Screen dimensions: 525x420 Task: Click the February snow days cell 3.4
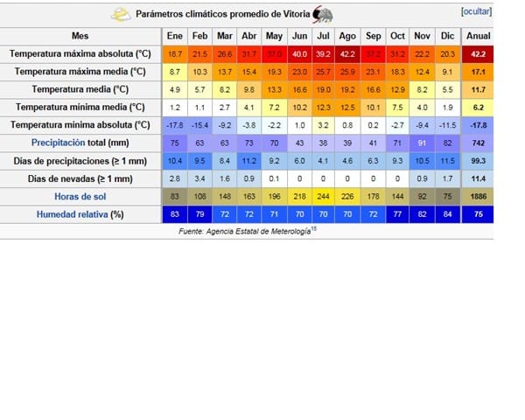tap(199, 178)
